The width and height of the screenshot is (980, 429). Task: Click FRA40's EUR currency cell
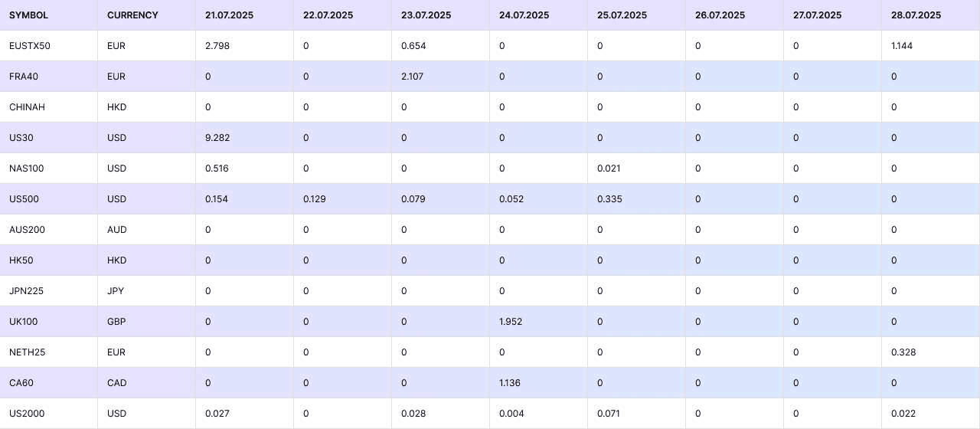pyautogui.click(x=147, y=77)
